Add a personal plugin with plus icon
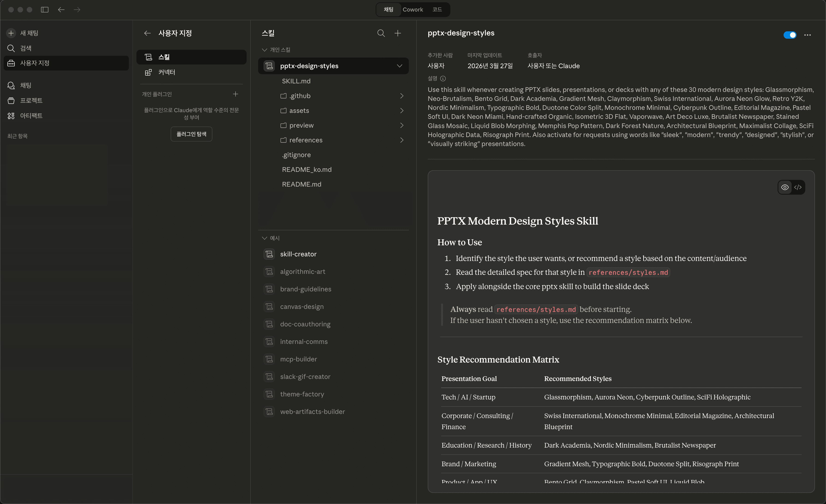Screen dimensions: 826x504 [235, 94]
